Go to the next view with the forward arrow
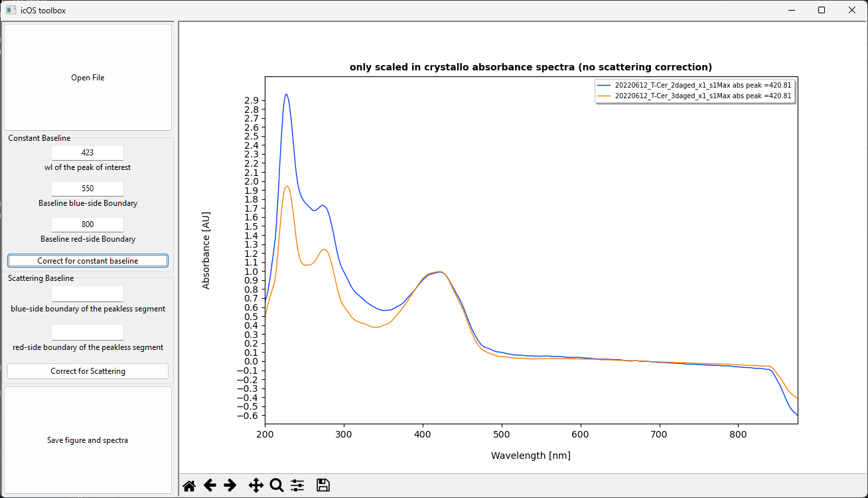The image size is (868, 498). (x=230, y=485)
